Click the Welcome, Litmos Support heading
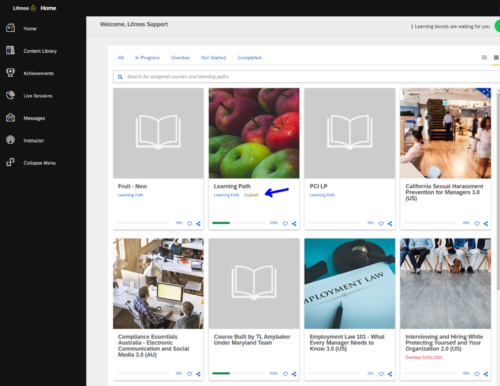The height and width of the screenshot is (386, 500). [134, 24]
